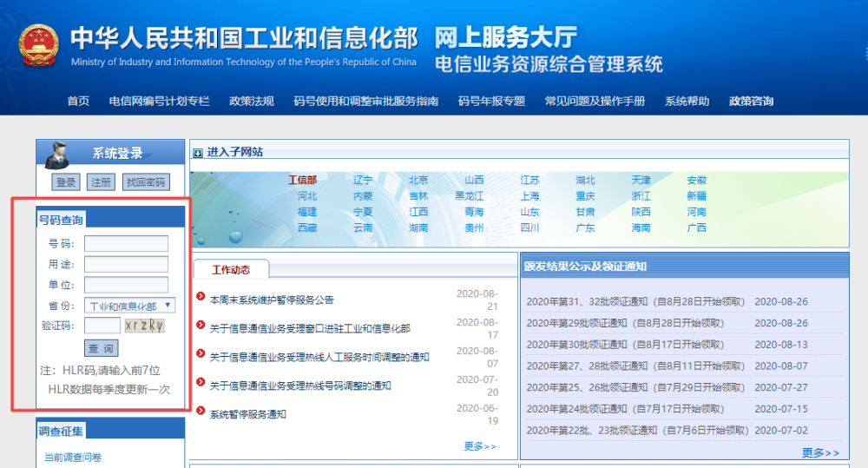Open the 新疆 sub-site link

point(696,196)
